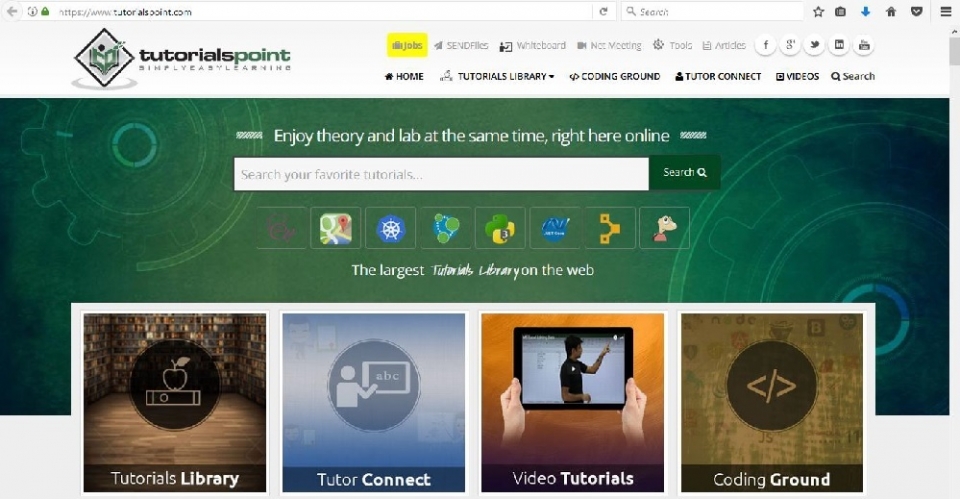The height and width of the screenshot is (499, 960).
Task: Click Search in the navigation menu
Action: click(853, 77)
